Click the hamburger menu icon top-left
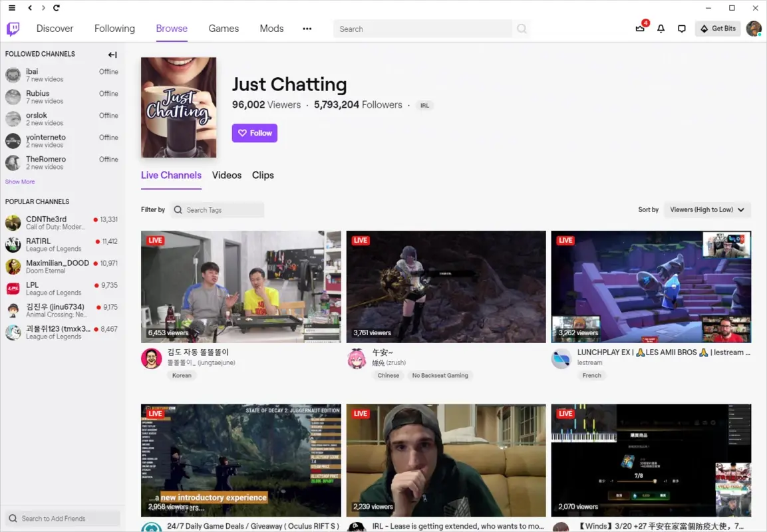 (x=11, y=8)
